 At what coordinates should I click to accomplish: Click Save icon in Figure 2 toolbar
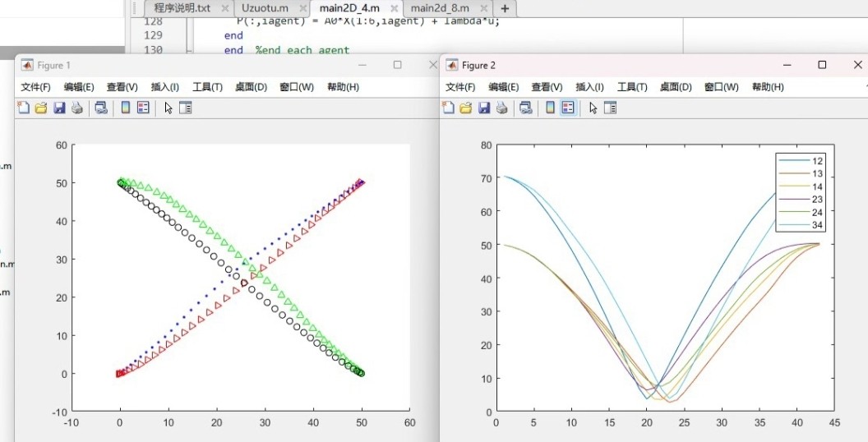coord(484,108)
